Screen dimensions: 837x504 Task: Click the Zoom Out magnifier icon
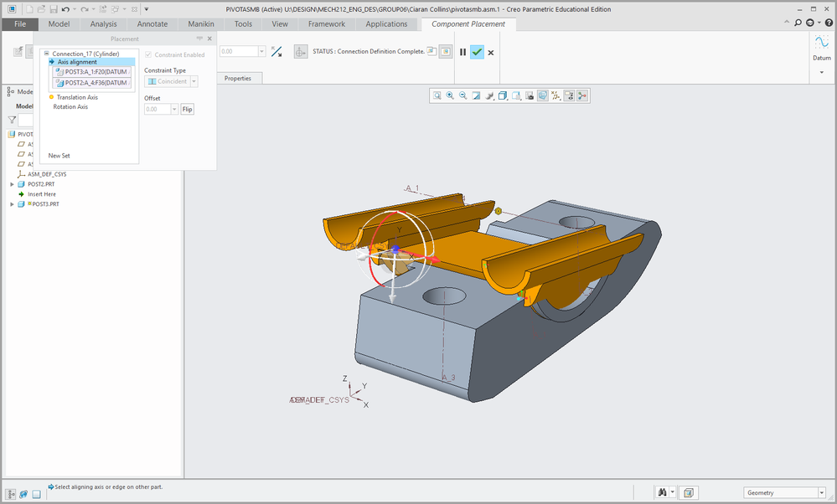[x=463, y=96]
